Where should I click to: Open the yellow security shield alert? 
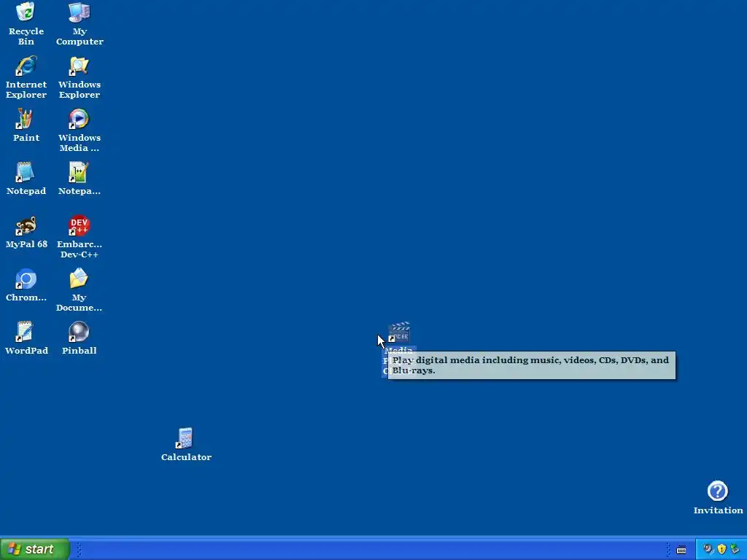(721, 549)
